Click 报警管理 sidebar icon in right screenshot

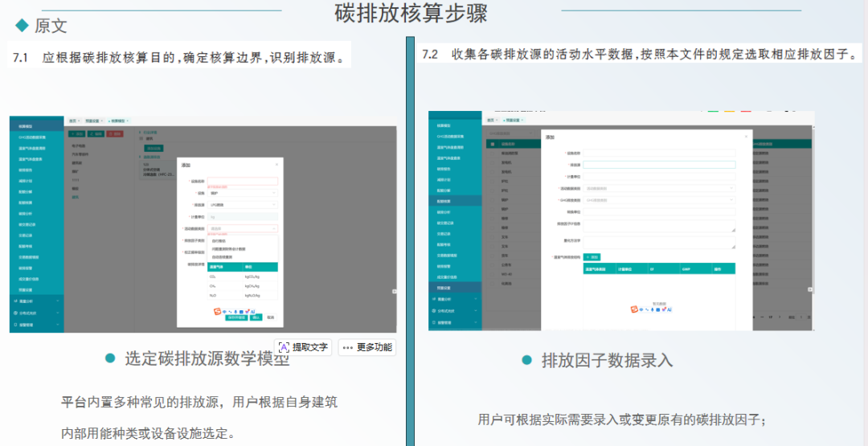(434, 322)
